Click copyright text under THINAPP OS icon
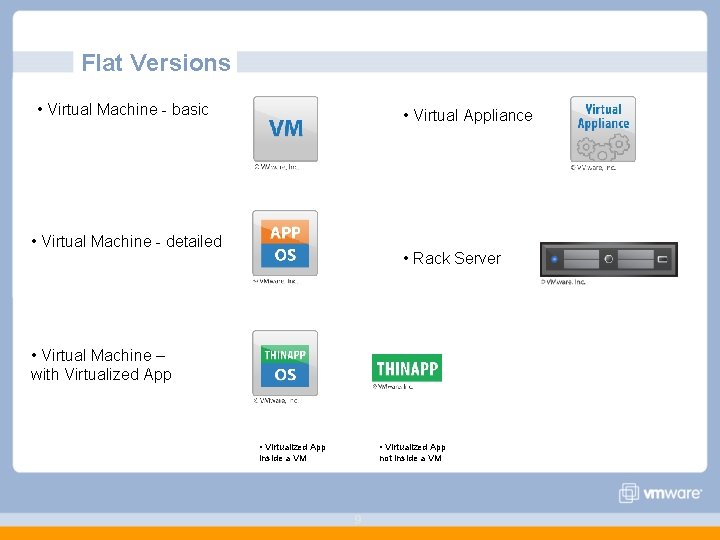 (x=276, y=400)
